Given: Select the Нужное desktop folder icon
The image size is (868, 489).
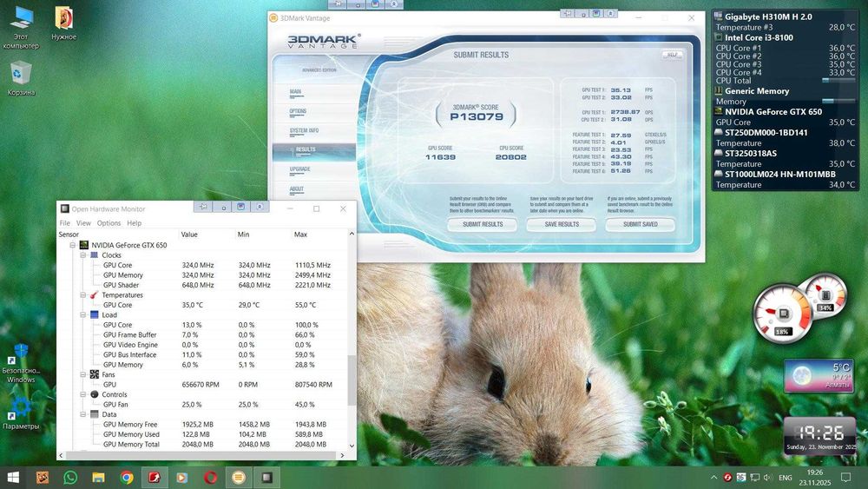Looking at the screenshot, I should click(63, 23).
